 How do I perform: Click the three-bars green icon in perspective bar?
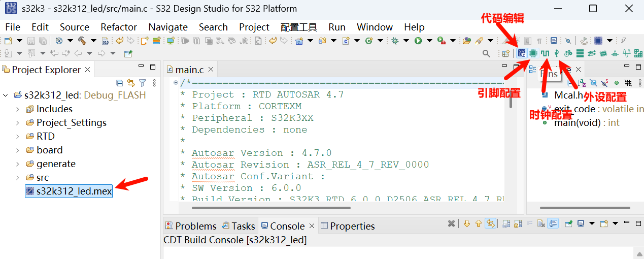(580, 53)
